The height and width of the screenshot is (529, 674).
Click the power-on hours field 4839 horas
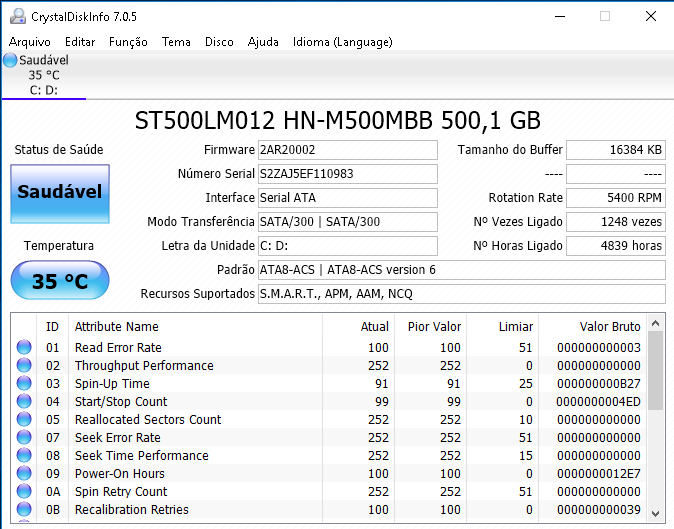pos(616,246)
